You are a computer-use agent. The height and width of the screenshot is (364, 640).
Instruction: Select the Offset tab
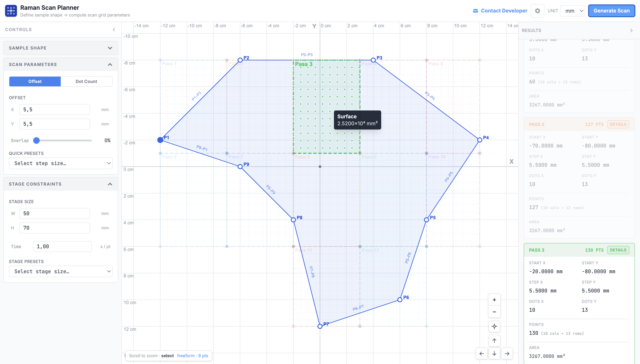[35, 81]
